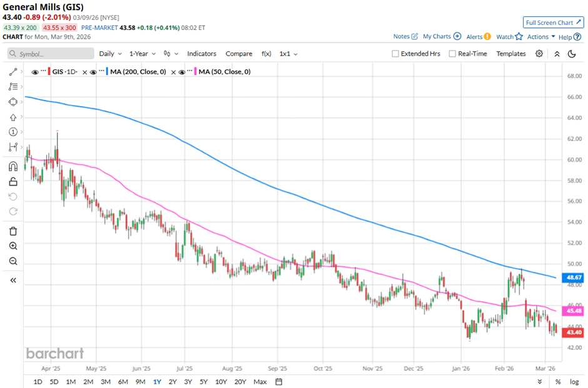Open the f(x) expressions menu
Image resolution: width=588 pixels, height=388 pixels.
(266, 54)
